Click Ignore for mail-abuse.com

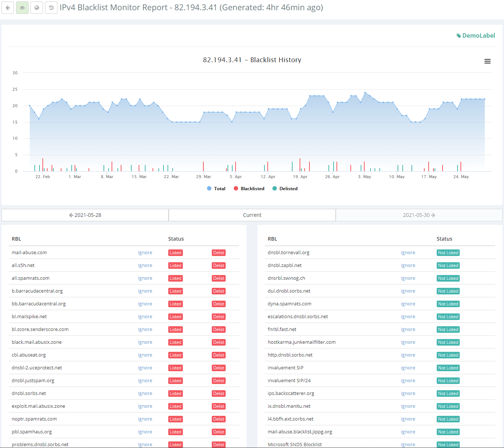click(x=145, y=253)
